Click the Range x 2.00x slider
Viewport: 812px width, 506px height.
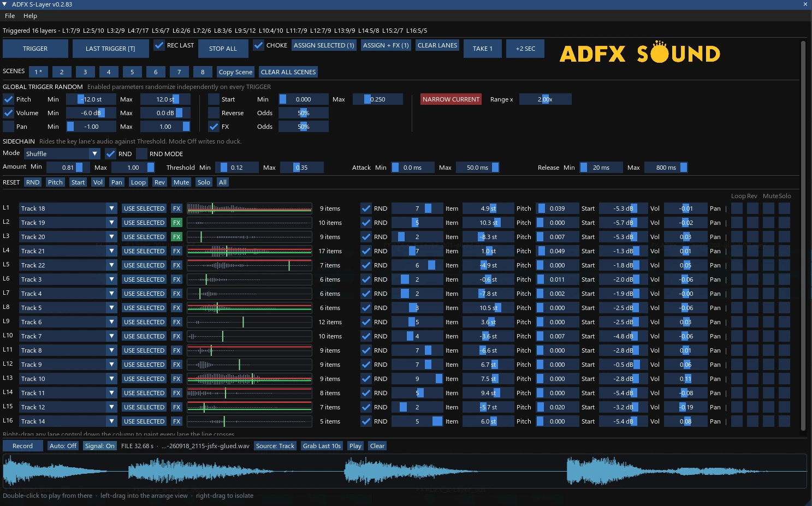point(545,99)
